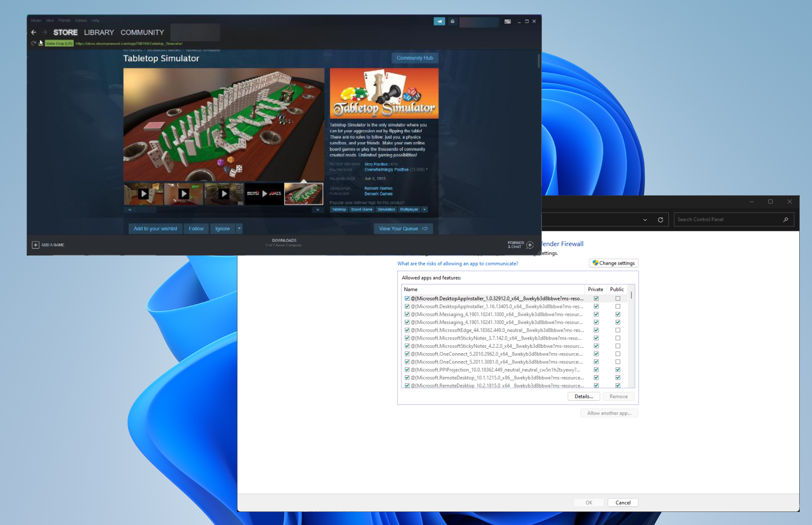
Task: Minimize the Control Panel window
Action: point(752,201)
